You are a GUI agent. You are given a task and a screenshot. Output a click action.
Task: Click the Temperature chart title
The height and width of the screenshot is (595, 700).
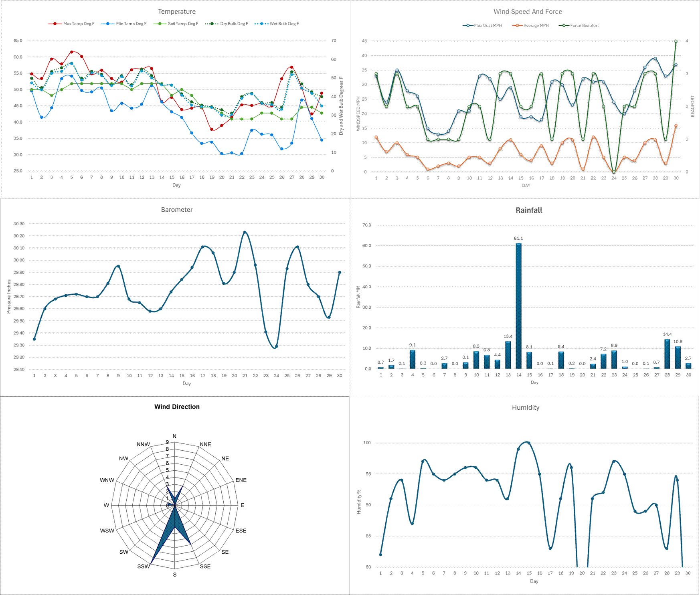pyautogui.click(x=177, y=12)
